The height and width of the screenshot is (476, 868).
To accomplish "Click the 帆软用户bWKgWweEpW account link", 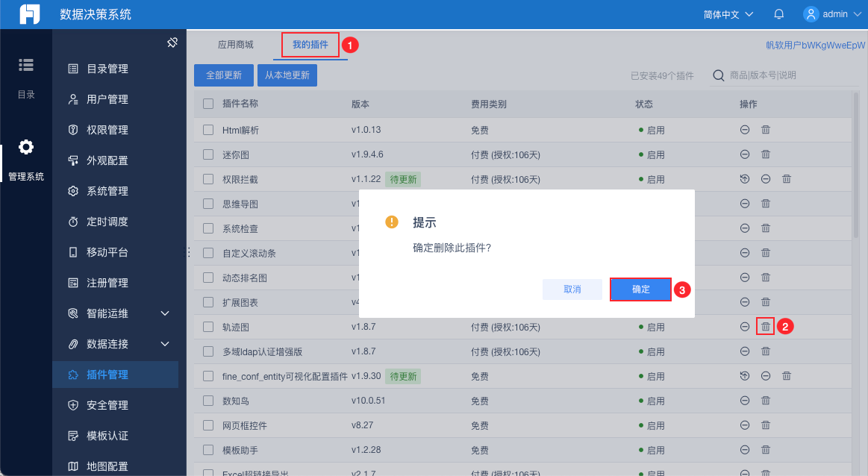I will point(816,45).
